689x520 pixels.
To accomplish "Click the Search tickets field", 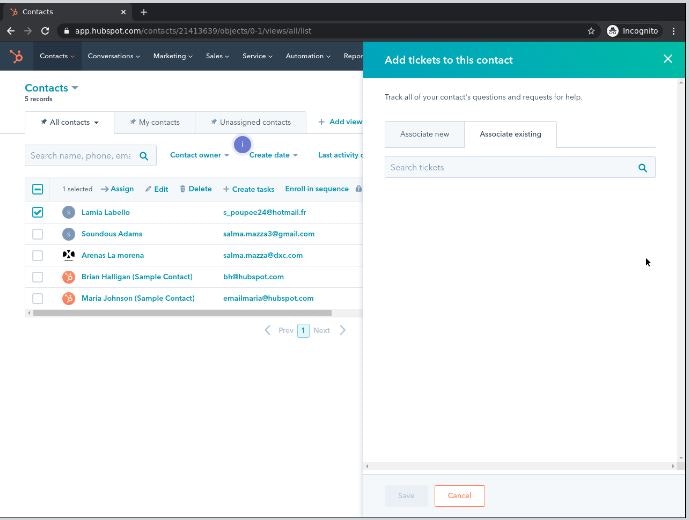I will (x=520, y=167).
